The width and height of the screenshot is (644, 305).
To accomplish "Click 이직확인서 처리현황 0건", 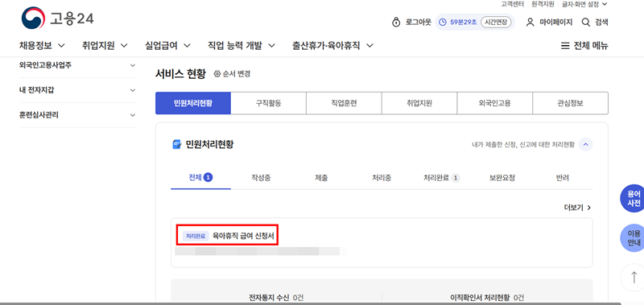I will [487, 297].
